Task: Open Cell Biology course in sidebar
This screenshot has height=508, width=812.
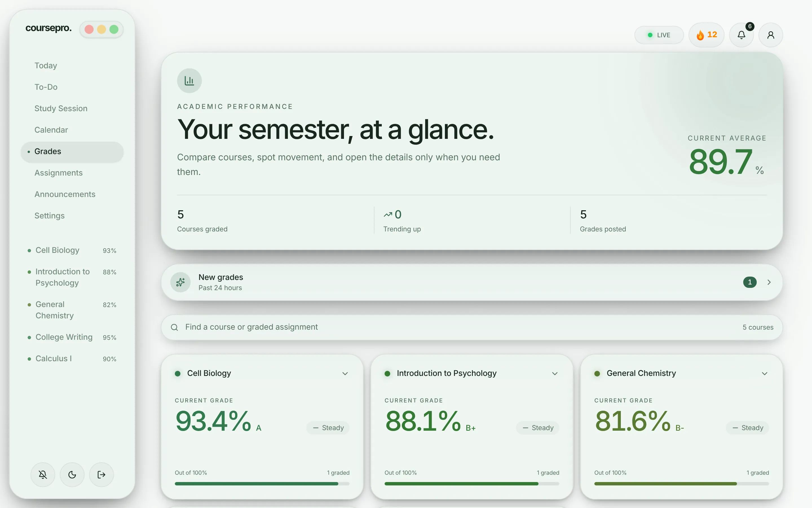Action: (72, 250)
